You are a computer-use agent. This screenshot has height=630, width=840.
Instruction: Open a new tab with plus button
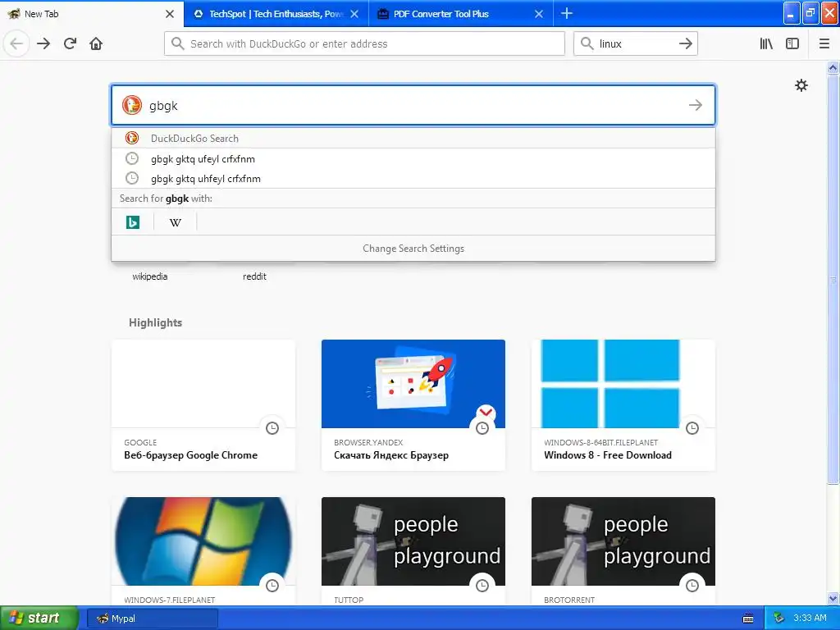coord(567,13)
